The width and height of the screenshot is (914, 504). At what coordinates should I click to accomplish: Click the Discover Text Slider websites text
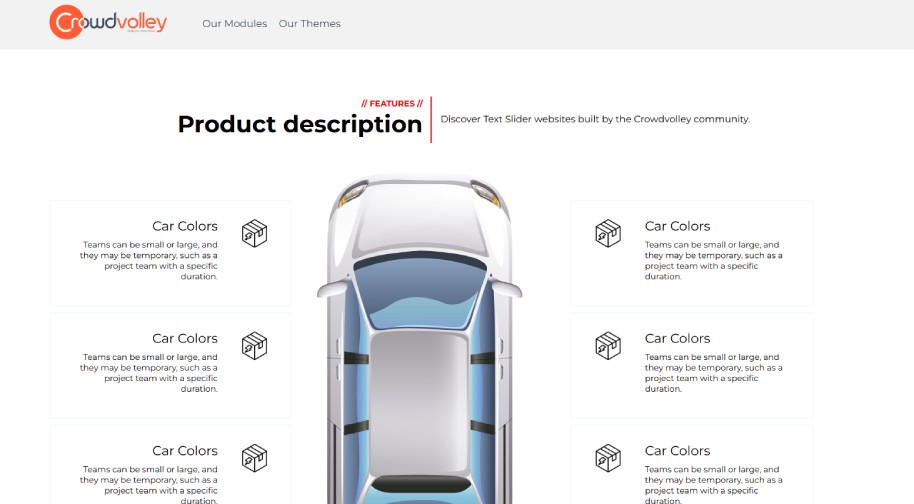click(x=594, y=119)
